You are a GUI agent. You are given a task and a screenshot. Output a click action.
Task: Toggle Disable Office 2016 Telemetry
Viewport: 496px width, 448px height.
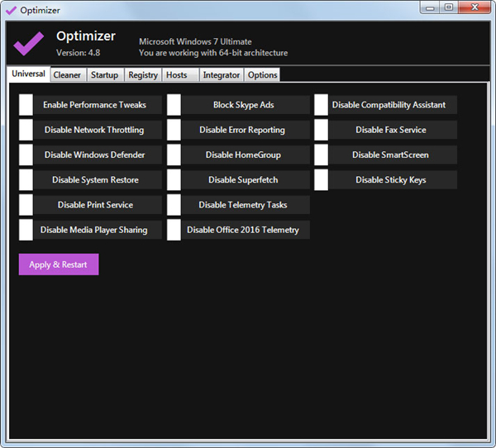[x=174, y=230]
